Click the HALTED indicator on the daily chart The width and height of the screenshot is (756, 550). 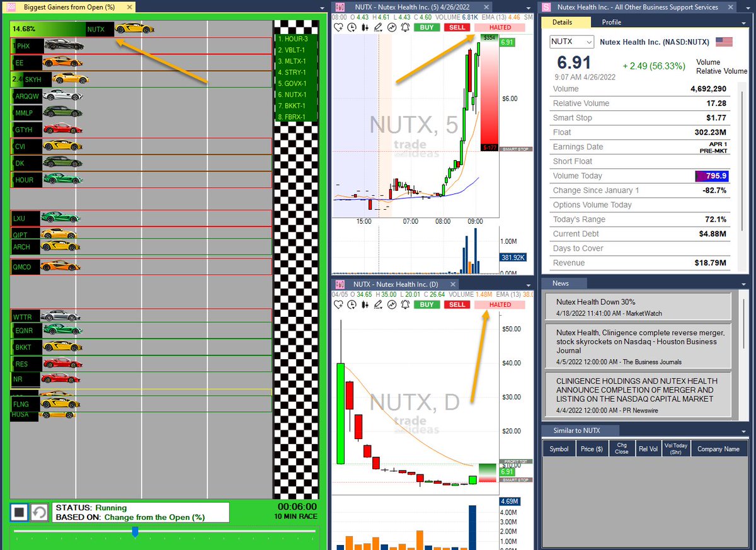tap(500, 305)
